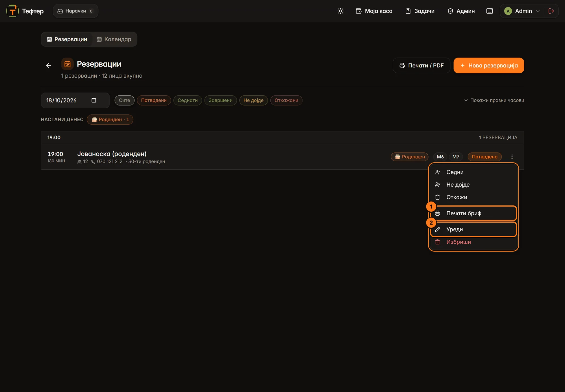Screen dimensions: 565x392
Task: Open Наруčки inbox button
Action: click(x=75, y=11)
